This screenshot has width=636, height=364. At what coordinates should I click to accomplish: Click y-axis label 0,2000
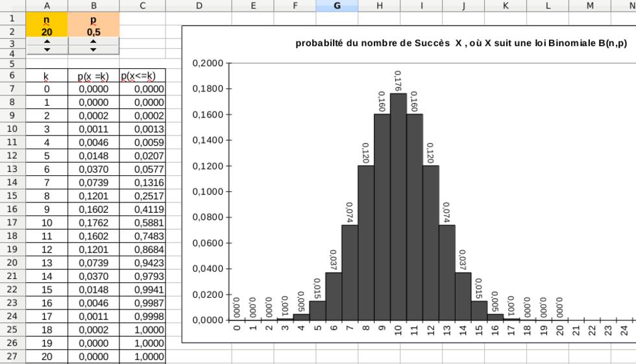[x=208, y=63]
